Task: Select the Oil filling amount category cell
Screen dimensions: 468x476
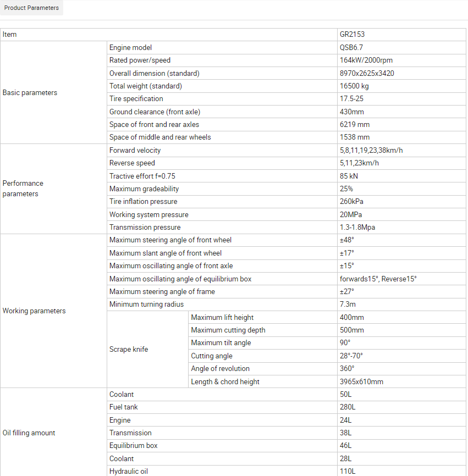Action: [53, 433]
